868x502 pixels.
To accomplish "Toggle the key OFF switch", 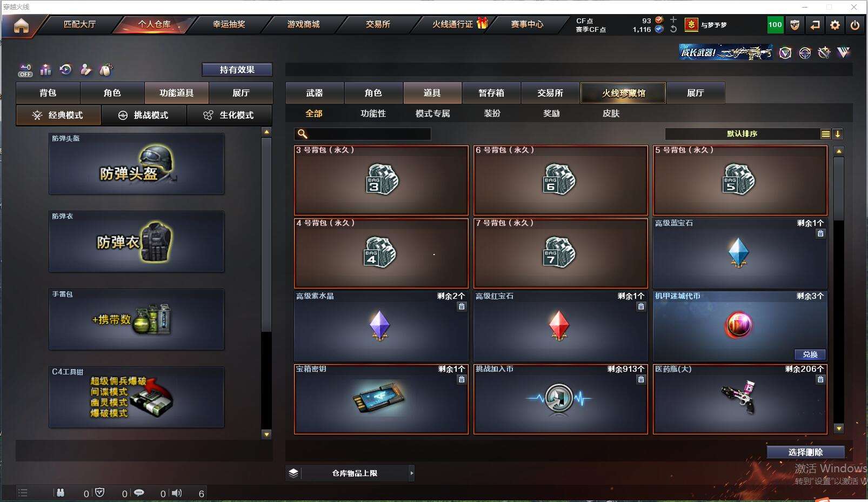I will point(25,70).
